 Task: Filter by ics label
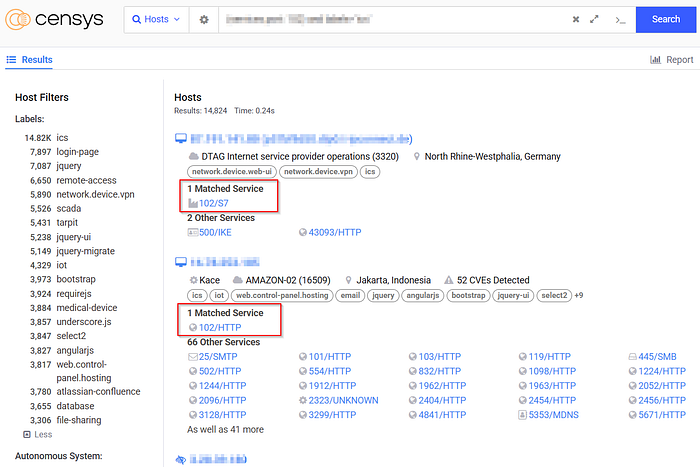[62, 138]
